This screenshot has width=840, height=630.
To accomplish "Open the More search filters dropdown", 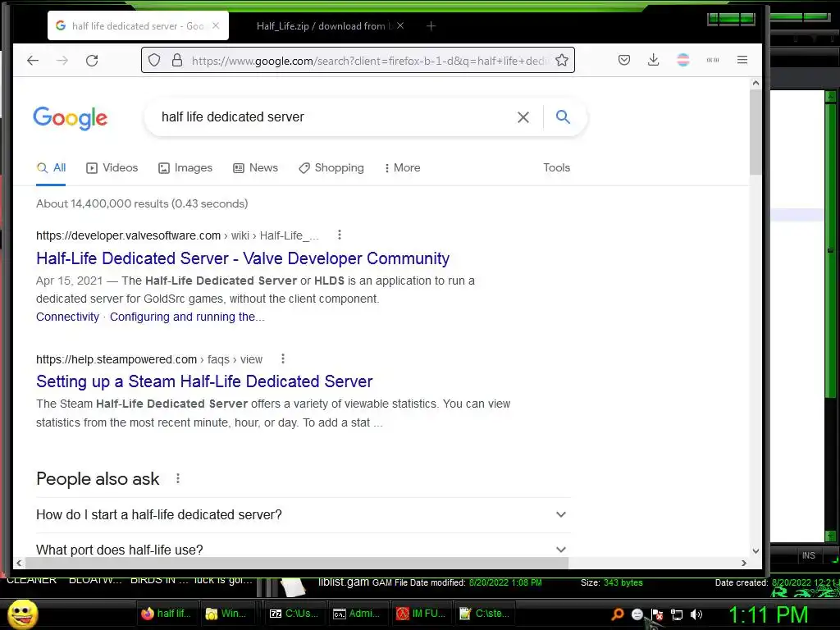I will tap(402, 167).
